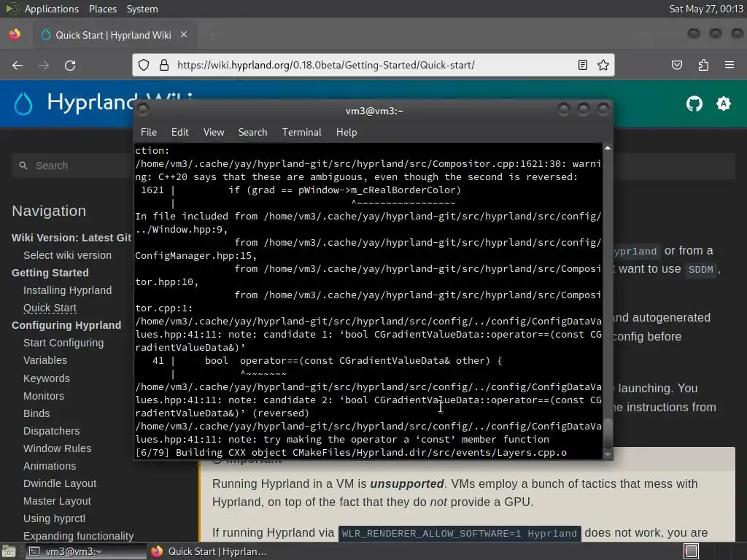
Task: Open the Terminal menu in menubar
Action: tap(301, 133)
